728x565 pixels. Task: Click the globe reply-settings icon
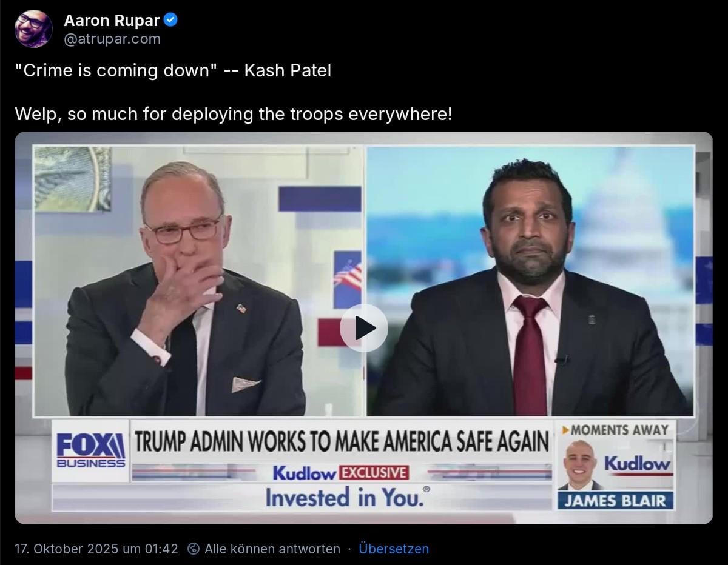coord(194,549)
